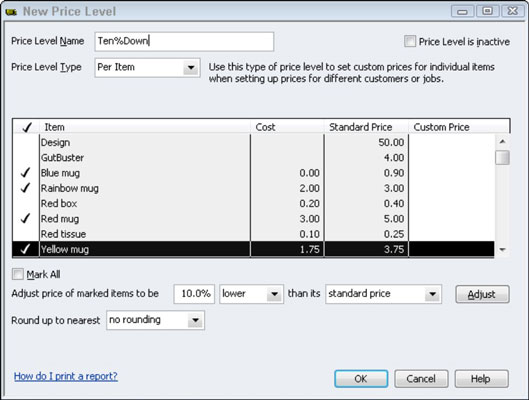Image resolution: width=529 pixels, height=400 pixels.
Task: Click the scroll up arrow in item list
Action: (x=502, y=141)
